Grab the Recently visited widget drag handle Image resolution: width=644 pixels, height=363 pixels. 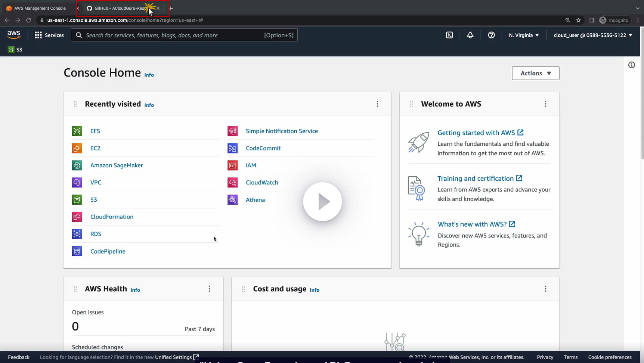pos(75,104)
